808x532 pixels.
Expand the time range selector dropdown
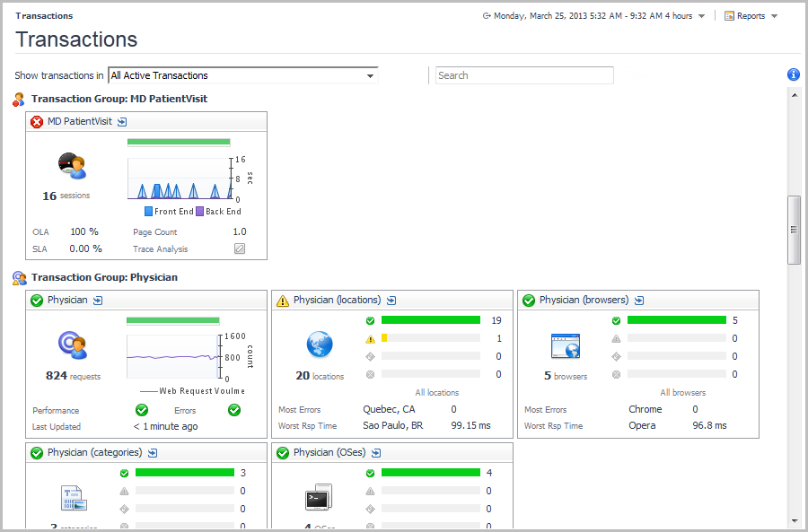(701, 16)
